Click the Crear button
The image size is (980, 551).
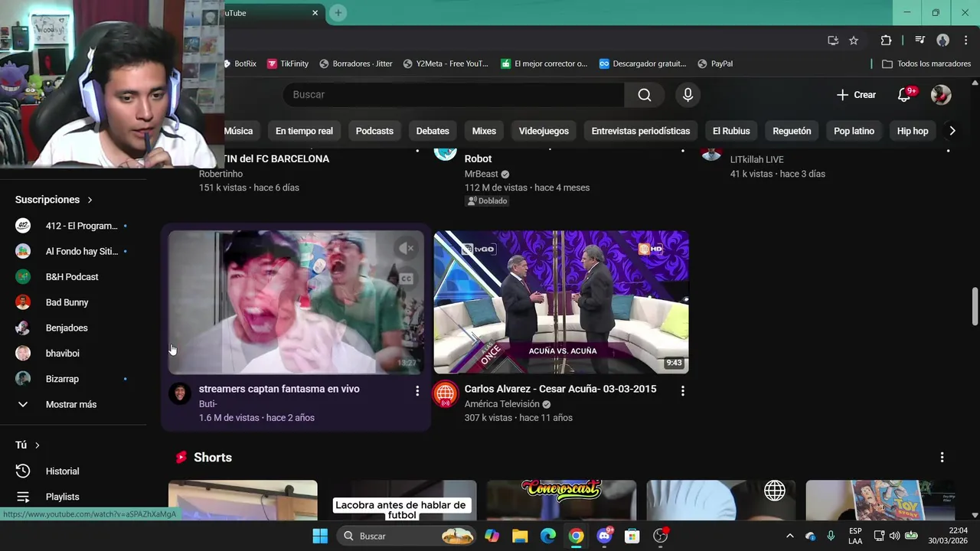pyautogui.click(x=856, y=95)
